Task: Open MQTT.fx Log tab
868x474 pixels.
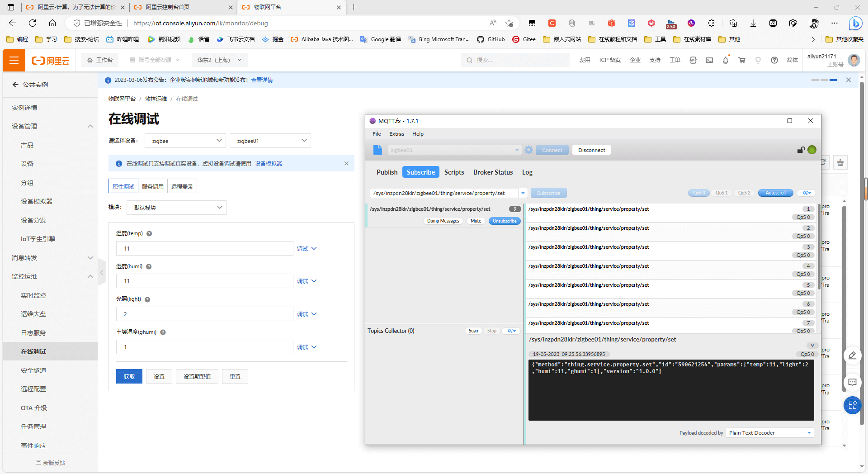Action: coord(527,172)
